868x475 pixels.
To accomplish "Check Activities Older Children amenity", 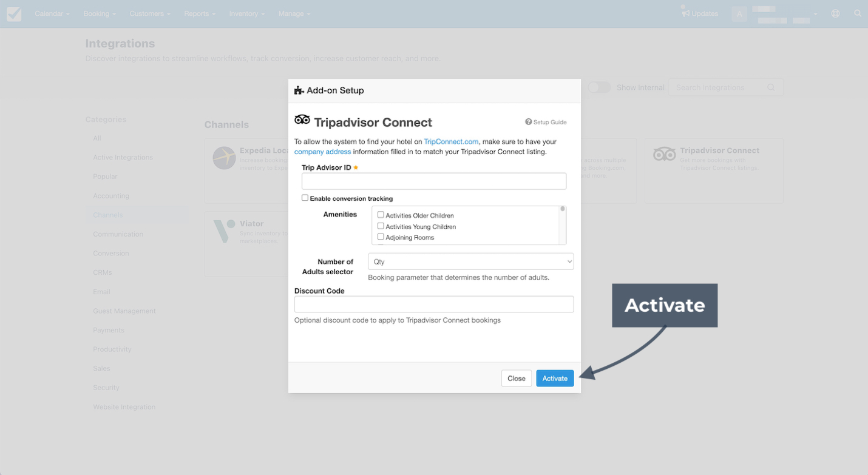I will tap(381, 215).
